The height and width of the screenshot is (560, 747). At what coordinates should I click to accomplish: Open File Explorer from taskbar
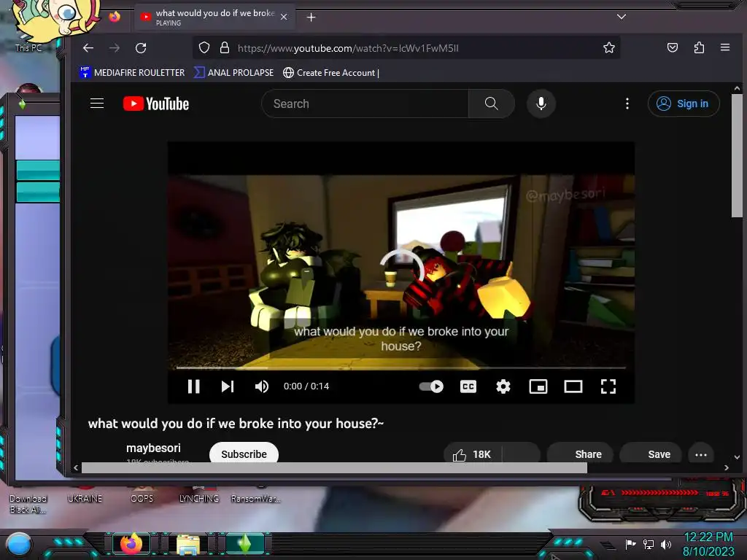tap(188, 544)
